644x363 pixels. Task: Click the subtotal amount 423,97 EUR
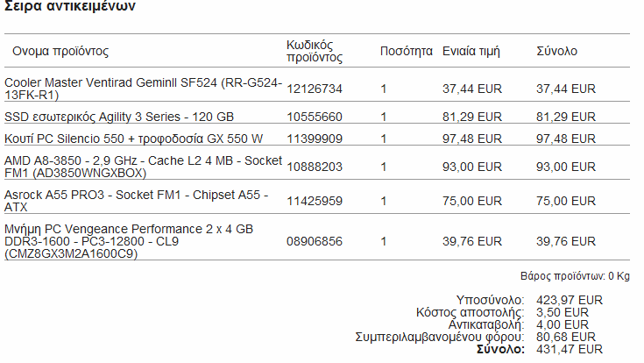569,300
